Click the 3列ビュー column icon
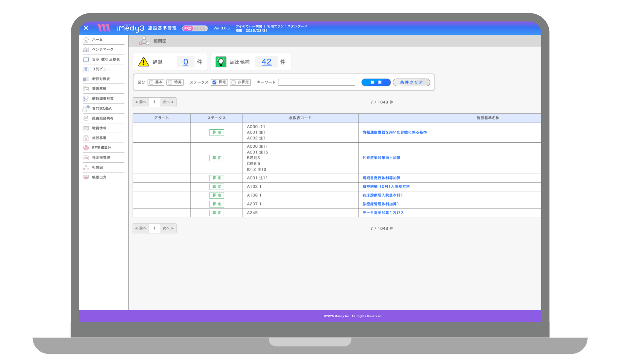The height and width of the screenshot is (364, 626). pyautogui.click(x=86, y=69)
